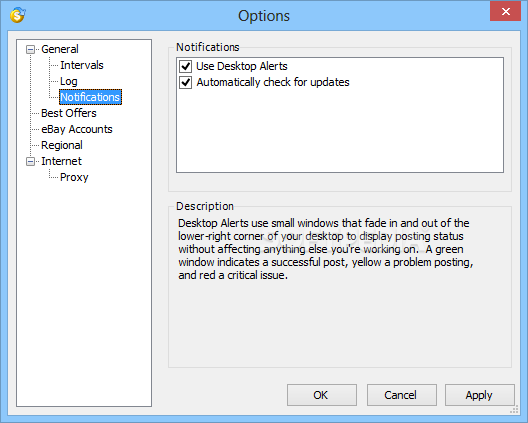The image size is (528, 423).
Task: Collapse the Internet tree node
Action: (x=30, y=162)
